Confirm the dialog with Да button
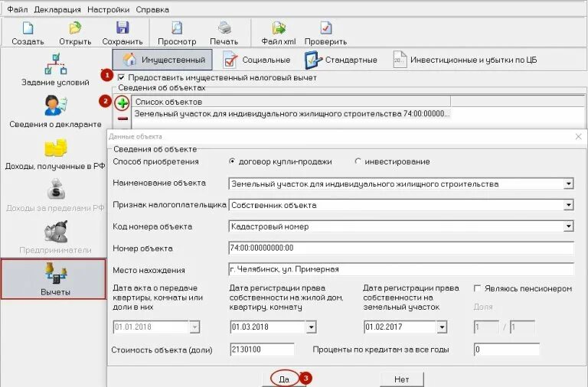The height and width of the screenshot is (387, 588). coord(284,379)
